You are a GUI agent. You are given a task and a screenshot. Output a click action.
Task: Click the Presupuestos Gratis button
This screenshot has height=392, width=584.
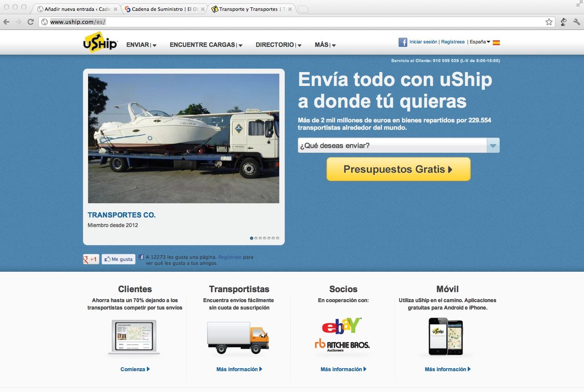(398, 169)
